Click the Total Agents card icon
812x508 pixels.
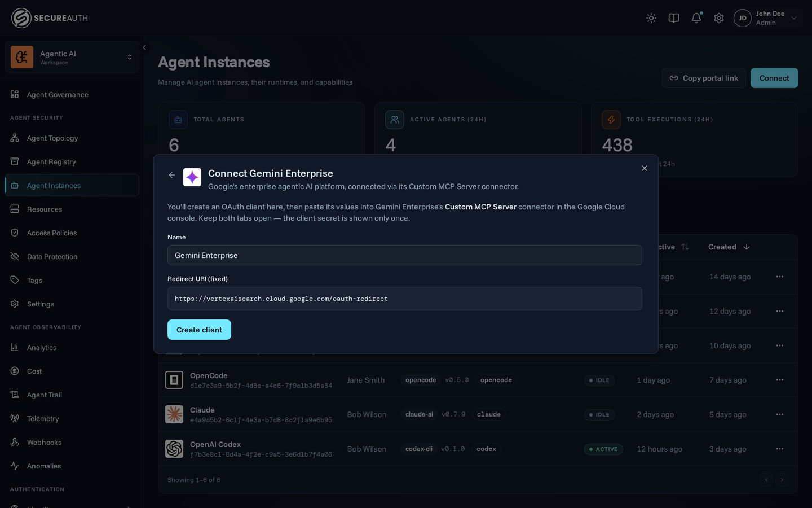click(178, 120)
